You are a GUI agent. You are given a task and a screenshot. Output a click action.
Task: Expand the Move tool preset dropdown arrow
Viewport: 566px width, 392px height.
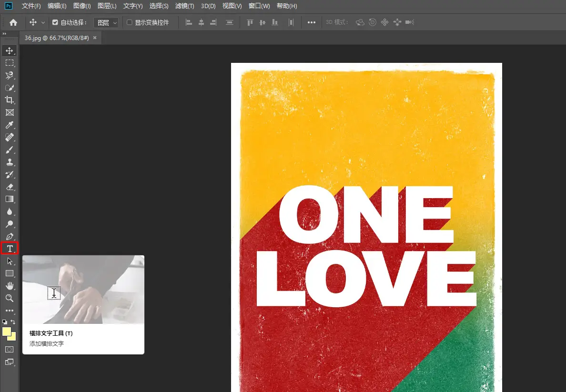pos(43,22)
